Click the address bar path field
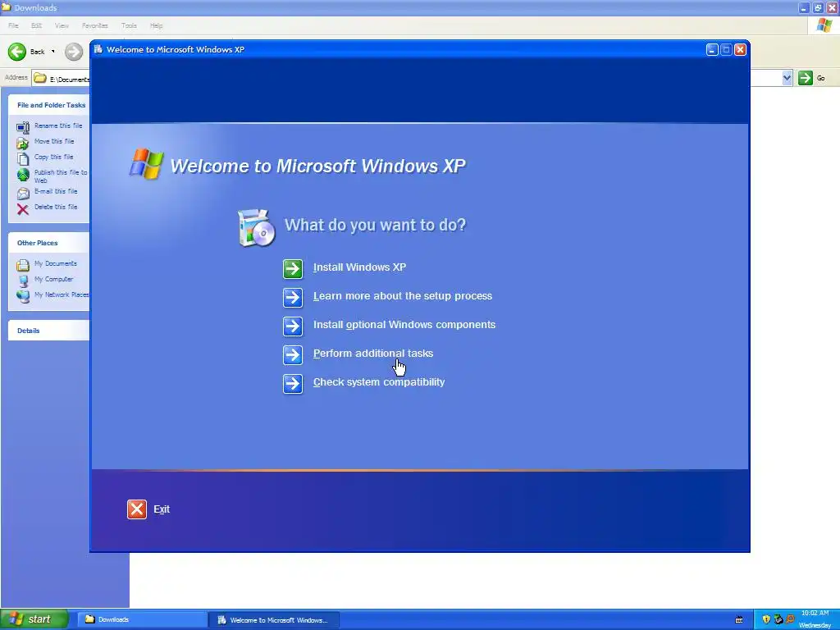 tap(61, 79)
